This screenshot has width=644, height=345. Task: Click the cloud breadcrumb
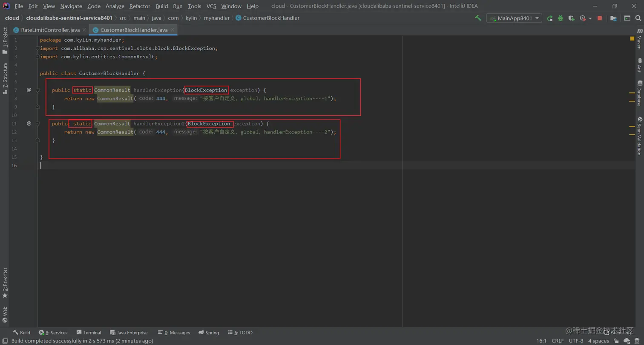12,18
